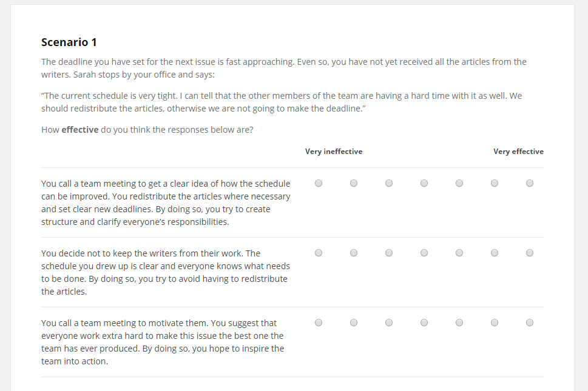This screenshot has height=391, width=588.
Task: Select the third radio for the avoid-redistributing response
Action: click(389, 253)
